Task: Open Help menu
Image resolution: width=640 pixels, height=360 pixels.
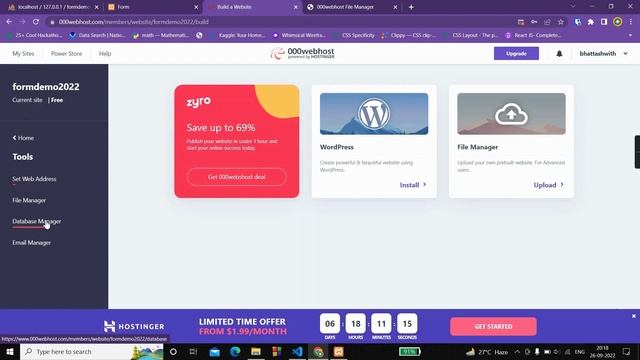Action: 105,53
